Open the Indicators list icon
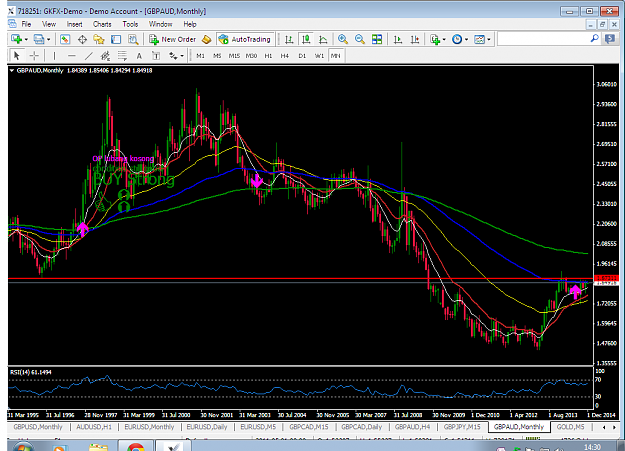Screen dimensions: 625x451 [x=435, y=39]
